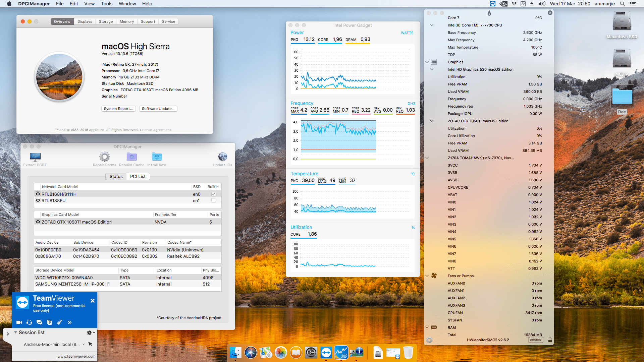This screenshot has width=644, height=362.
Task: Collapse the Intel Core i7-7700 CPU section
Action: pyautogui.click(x=432, y=25)
